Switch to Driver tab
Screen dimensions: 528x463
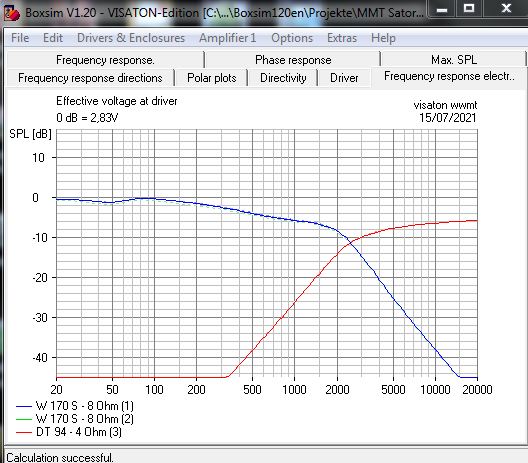point(344,78)
